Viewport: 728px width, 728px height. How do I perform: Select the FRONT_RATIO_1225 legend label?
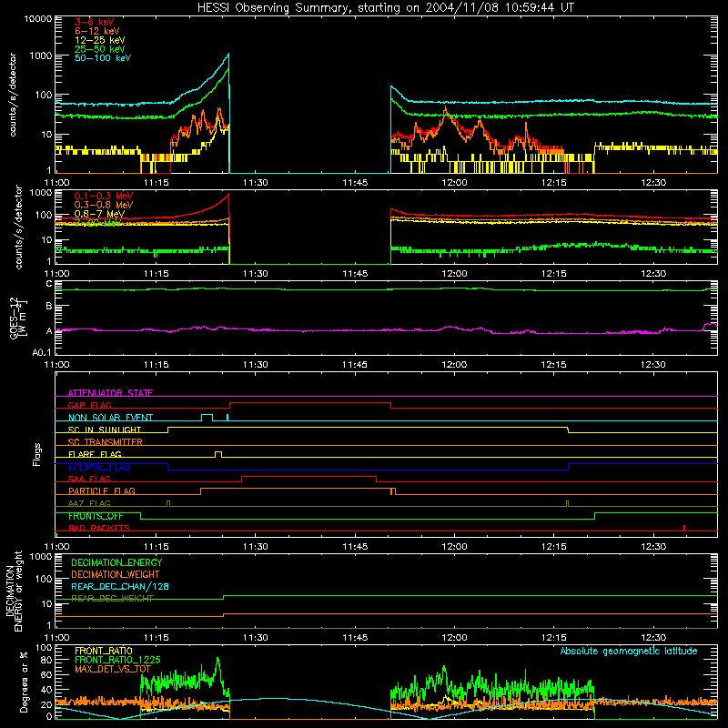pos(117,660)
